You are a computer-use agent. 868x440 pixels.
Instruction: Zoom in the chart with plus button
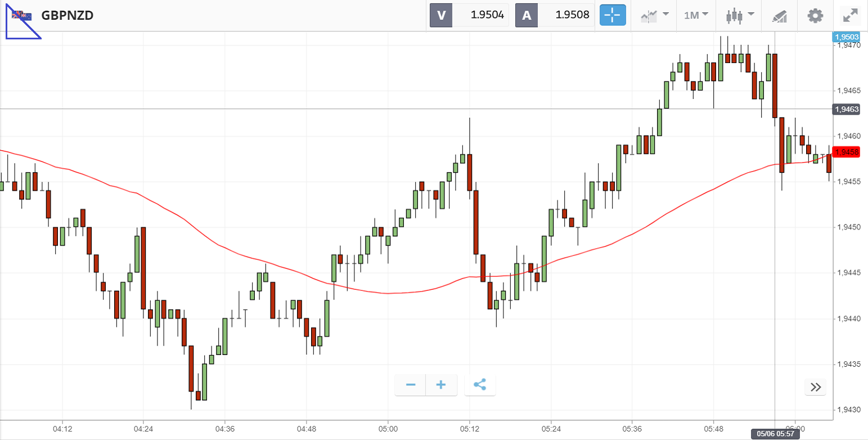click(x=441, y=385)
